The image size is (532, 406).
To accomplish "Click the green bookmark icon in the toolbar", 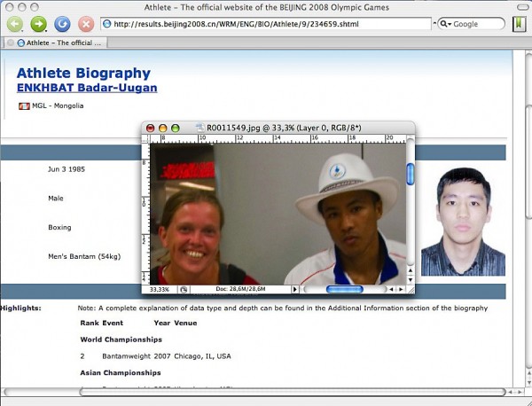I will [517, 23].
